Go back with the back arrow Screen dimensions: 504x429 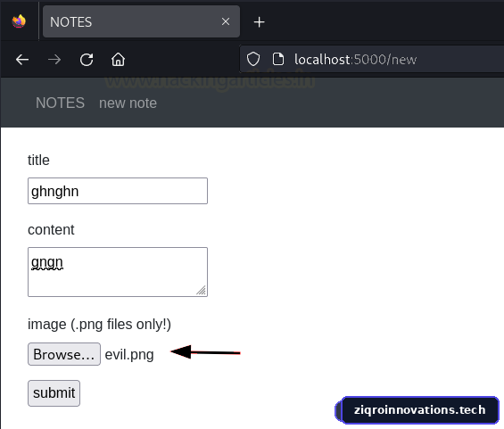(22, 60)
